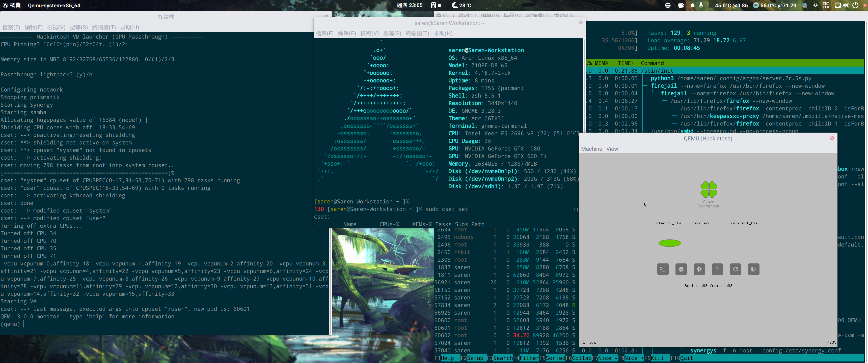
Task: Click F10 Quit in htop footer
Action: tap(686, 358)
